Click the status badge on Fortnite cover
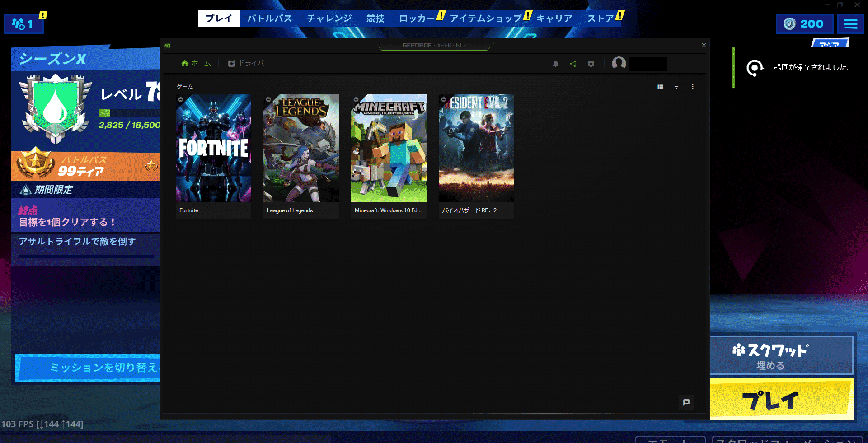The height and width of the screenshot is (443, 868). (x=181, y=99)
